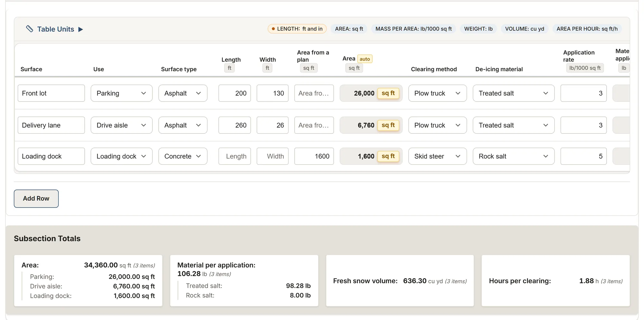Click the Delivery lane length field showing 260
The height and width of the screenshot is (320, 644).
tap(234, 125)
